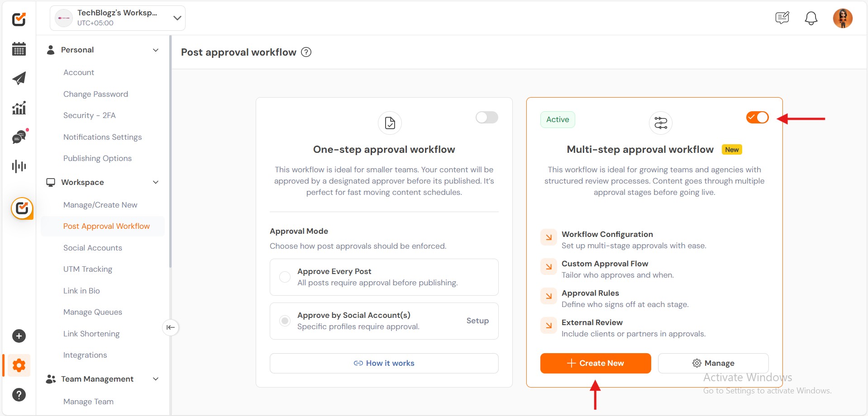This screenshot has width=868, height=416.
Task: Click the Manage workflows button
Action: [x=713, y=363]
